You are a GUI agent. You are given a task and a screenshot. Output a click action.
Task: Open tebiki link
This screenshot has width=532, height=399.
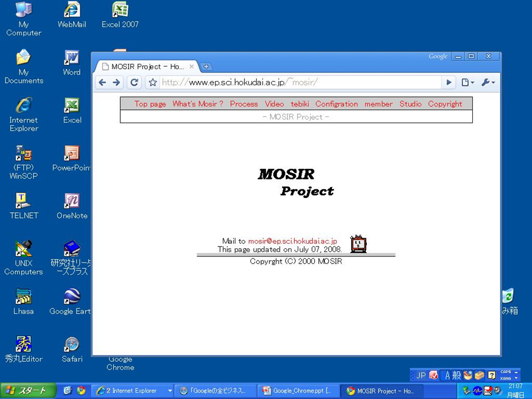[300, 104]
